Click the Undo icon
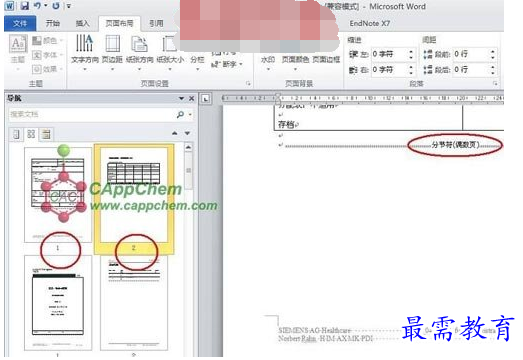523x360 pixels. (38, 6)
